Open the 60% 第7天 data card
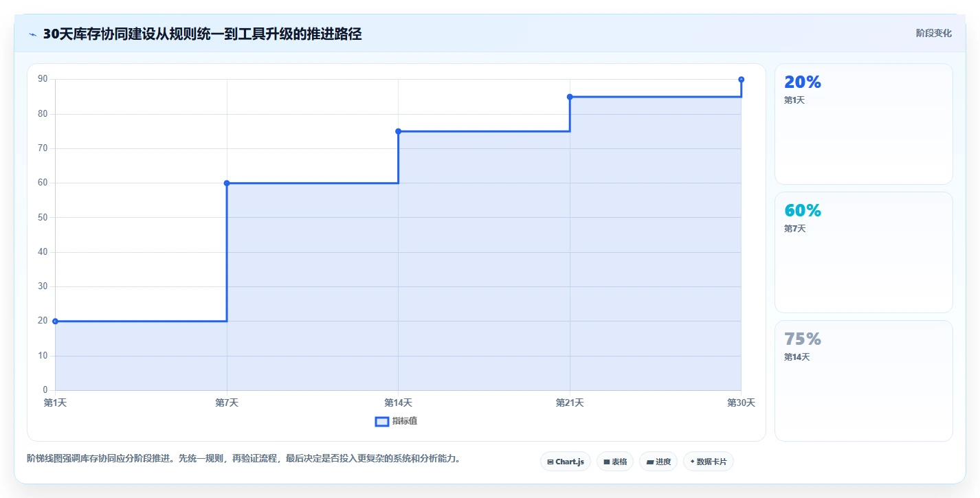The height and width of the screenshot is (498, 980). click(864, 252)
